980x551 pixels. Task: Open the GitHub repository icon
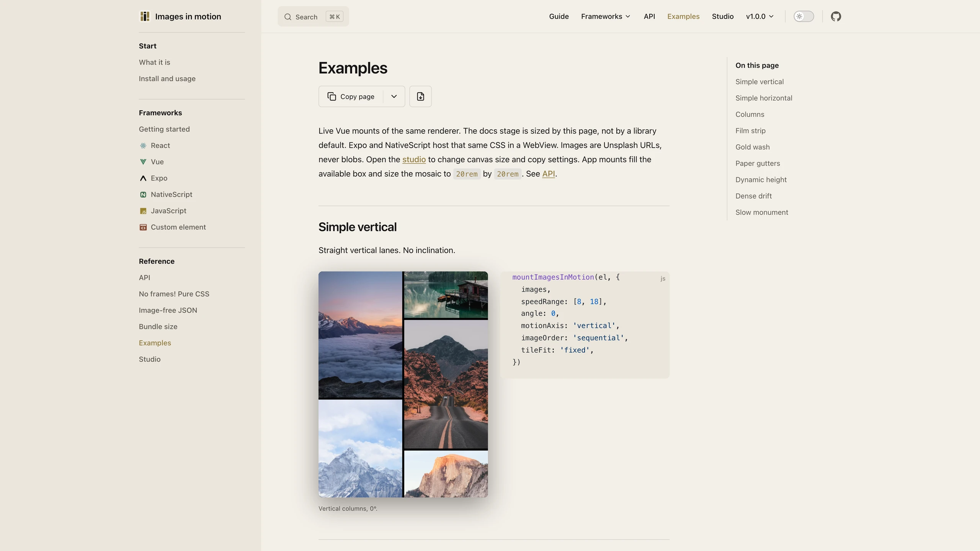(836, 16)
